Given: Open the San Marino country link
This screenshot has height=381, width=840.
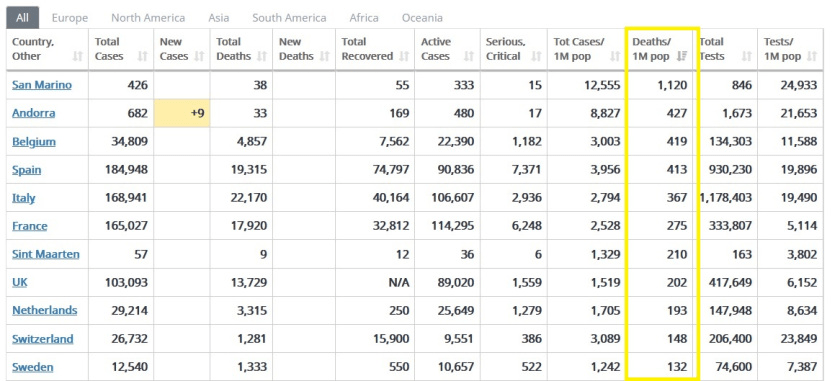Looking at the screenshot, I should (42, 85).
